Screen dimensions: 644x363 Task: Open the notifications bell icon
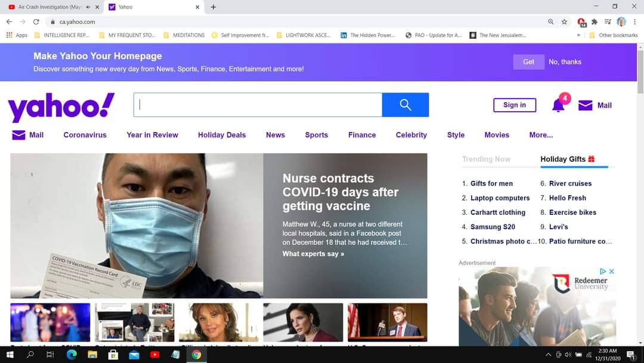558,105
